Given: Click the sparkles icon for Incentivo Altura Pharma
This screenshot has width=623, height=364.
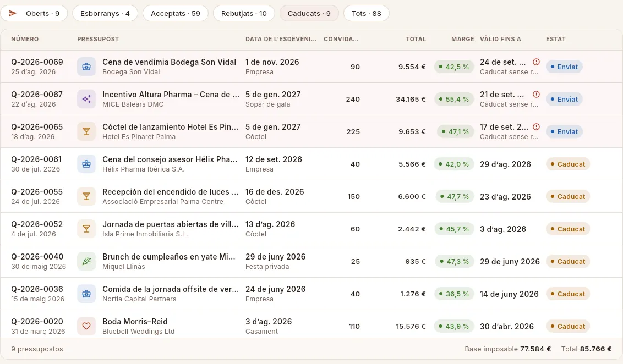Looking at the screenshot, I should (86, 99).
